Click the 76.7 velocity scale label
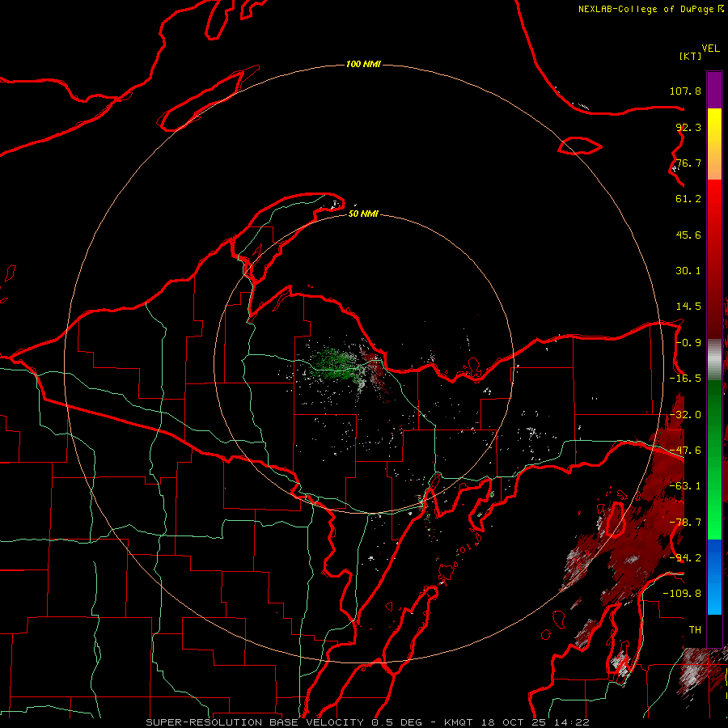This screenshot has height=728, width=728. click(688, 163)
